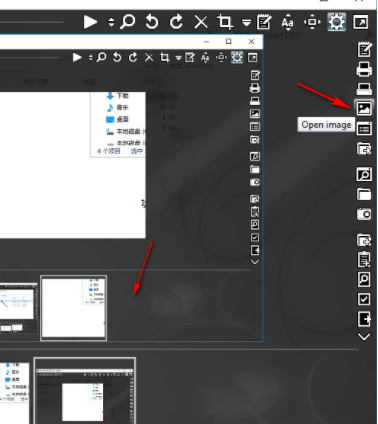Viewport: 378px width, 424px height.
Task: Click the scanner icon in the inner window sidebar
Action: [255, 101]
